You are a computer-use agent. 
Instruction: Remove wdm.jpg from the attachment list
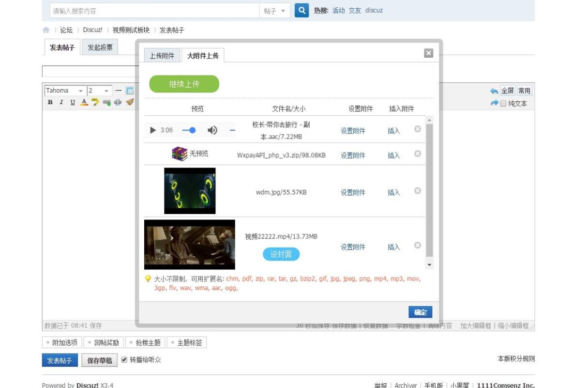(x=418, y=191)
